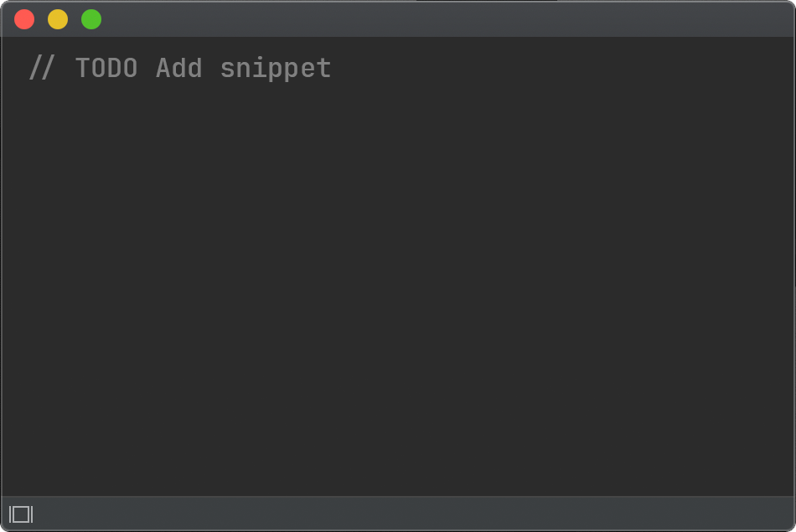Image resolution: width=796 pixels, height=532 pixels.
Task: Click the word "snippet" in the comment
Action: [275, 69]
